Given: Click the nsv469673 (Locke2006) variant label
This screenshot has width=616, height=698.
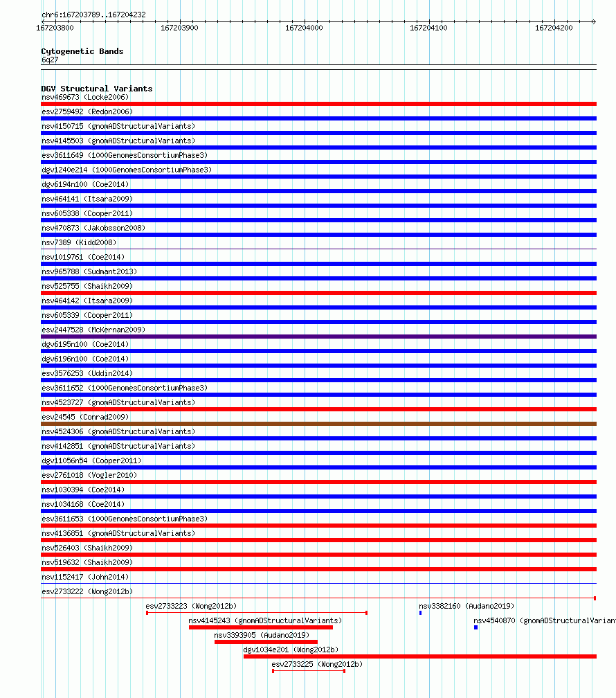Looking at the screenshot, I should coord(85,97).
